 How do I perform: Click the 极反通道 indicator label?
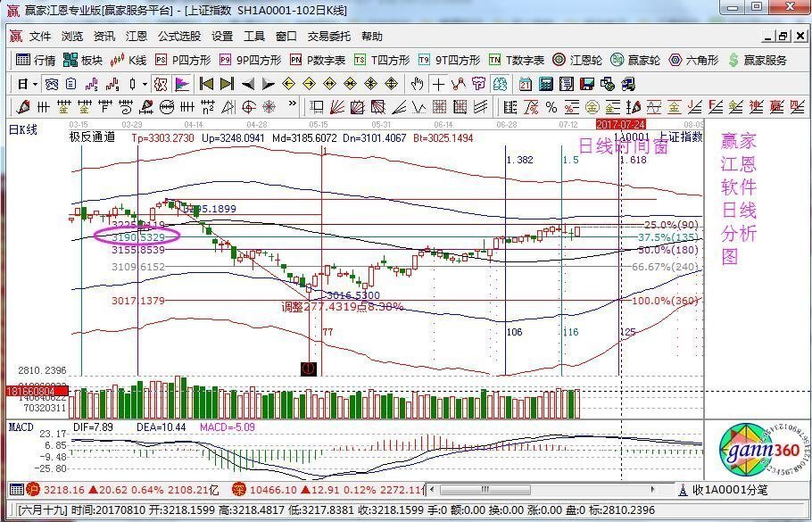pyautogui.click(x=92, y=137)
